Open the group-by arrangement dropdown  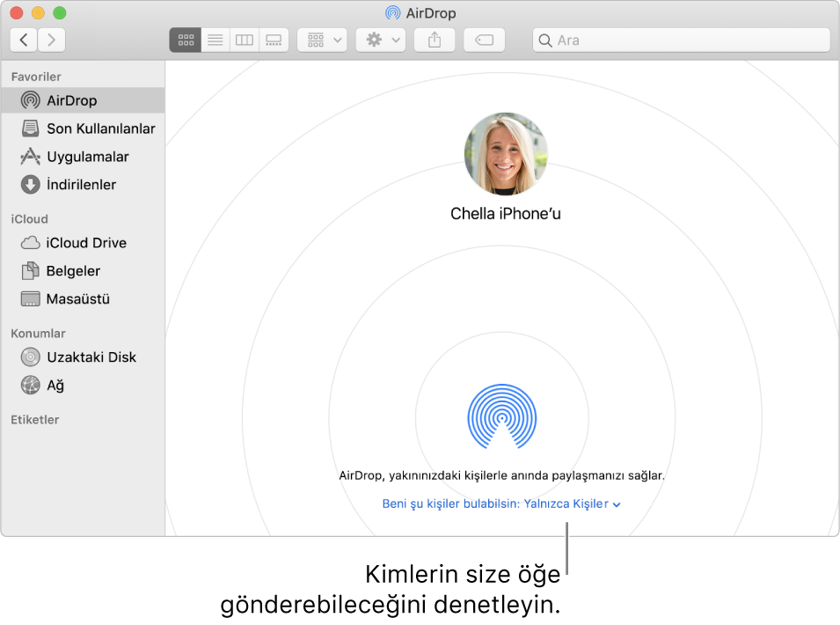point(323,40)
